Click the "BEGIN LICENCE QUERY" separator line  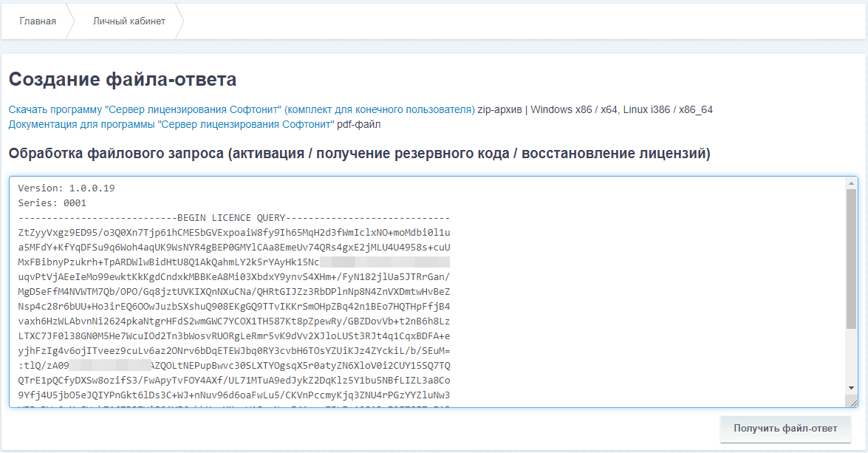(x=229, y=216)
